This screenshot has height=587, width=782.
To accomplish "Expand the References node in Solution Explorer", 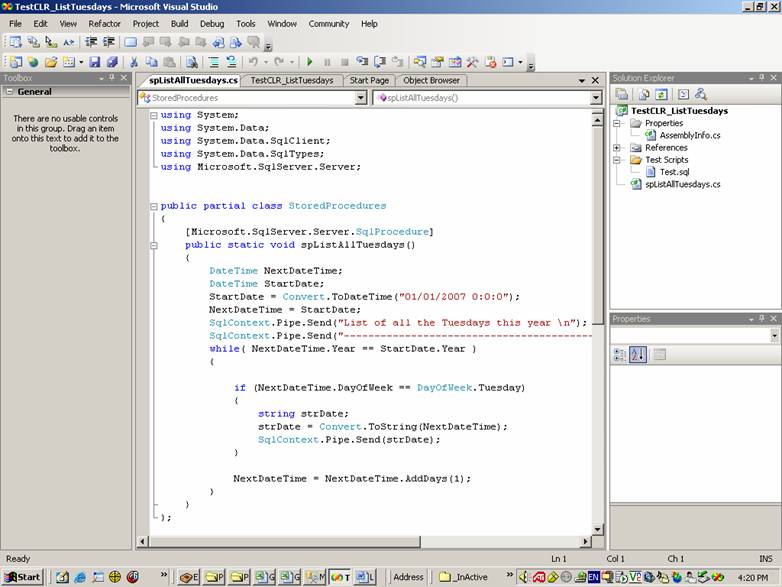I will pos(618,148).
